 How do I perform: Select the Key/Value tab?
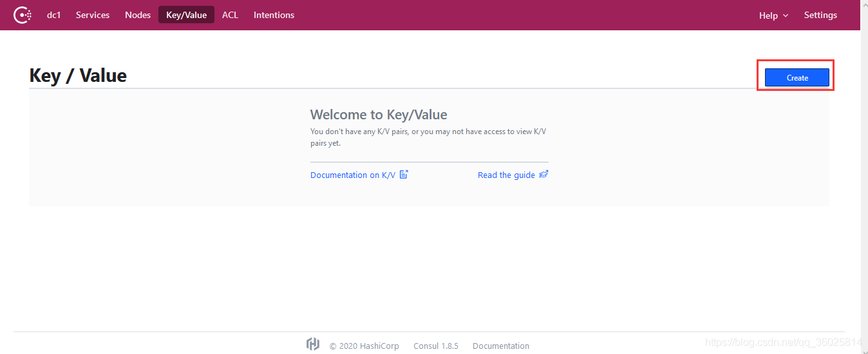(x=186, y=15)
